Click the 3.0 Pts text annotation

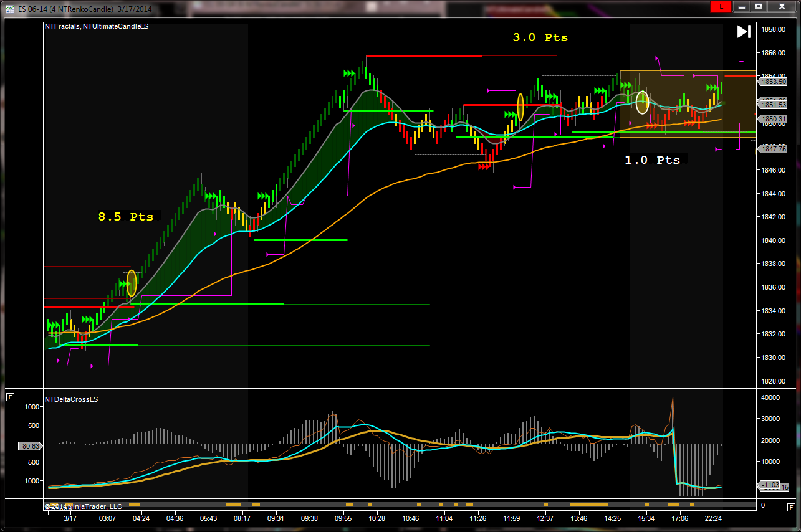(x=540, y=37)
